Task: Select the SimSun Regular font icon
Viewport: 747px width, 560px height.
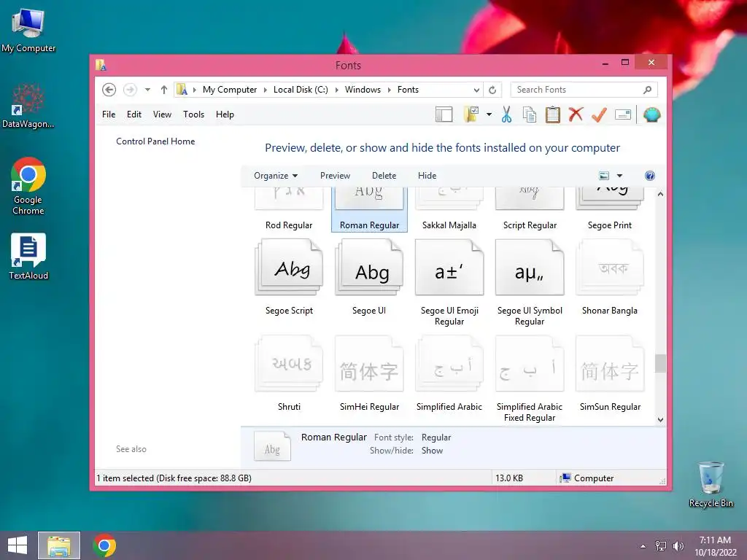Action: (x=610, y=364)
